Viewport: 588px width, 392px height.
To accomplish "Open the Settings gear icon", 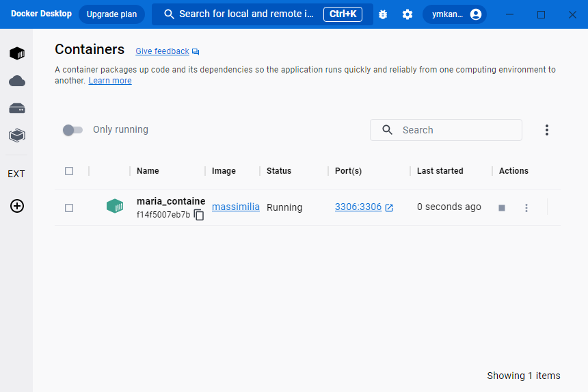I will (x=407, y=14).
